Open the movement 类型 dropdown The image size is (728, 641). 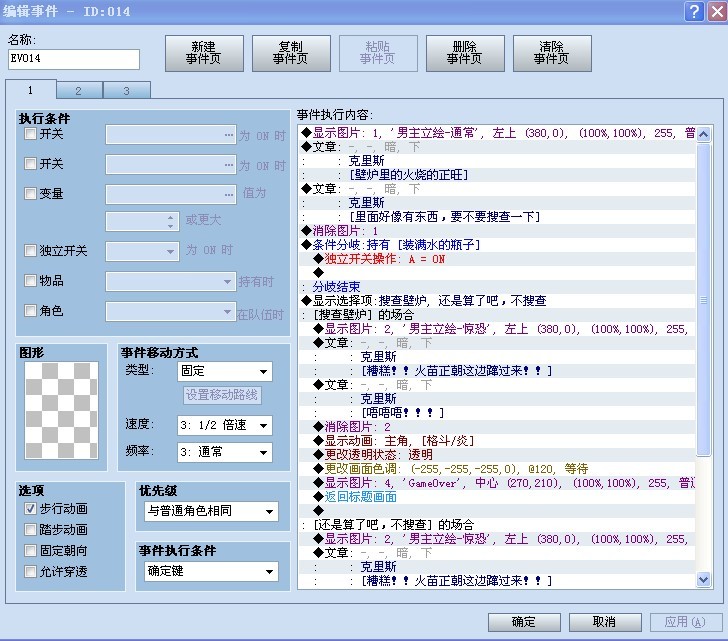[225, 371]
